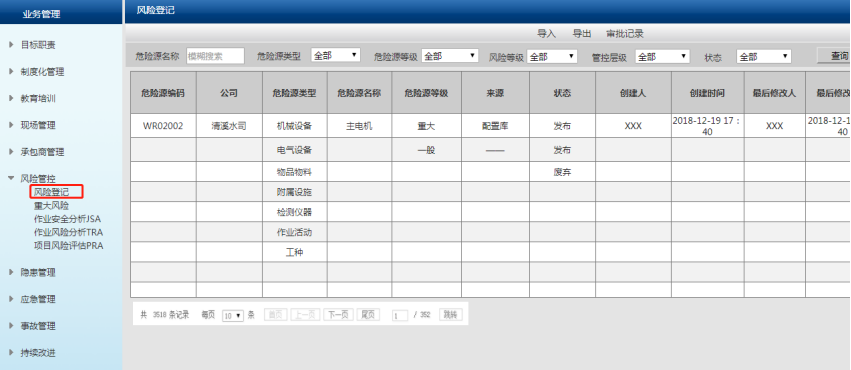Click the 跳转 jump button
Image resolution: width=851 pixels, height=370 pixels.
(450, 314)
